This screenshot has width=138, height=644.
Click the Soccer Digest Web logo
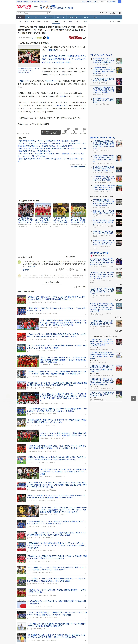tap(77, 38)
